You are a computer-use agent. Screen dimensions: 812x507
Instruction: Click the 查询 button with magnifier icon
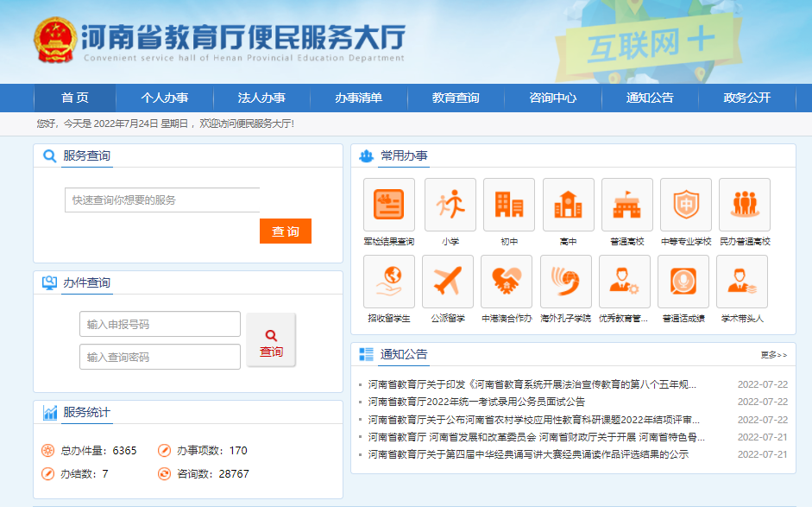(x=271, y=340)
